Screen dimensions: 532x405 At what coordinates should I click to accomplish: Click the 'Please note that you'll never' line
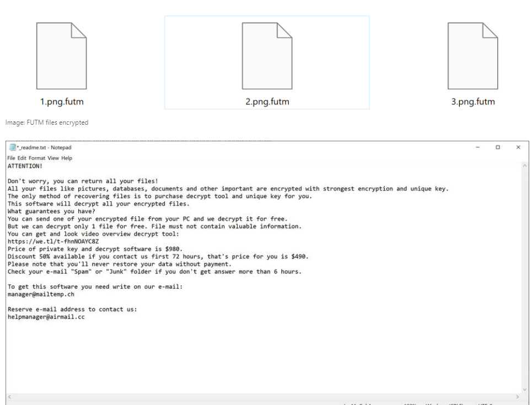120,264
